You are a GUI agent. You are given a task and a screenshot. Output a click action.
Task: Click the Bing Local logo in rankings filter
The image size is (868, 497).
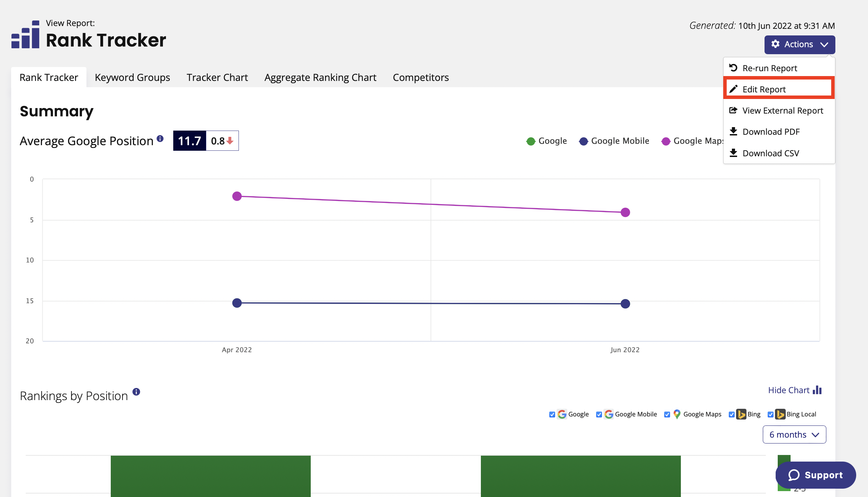click(780, 414)
